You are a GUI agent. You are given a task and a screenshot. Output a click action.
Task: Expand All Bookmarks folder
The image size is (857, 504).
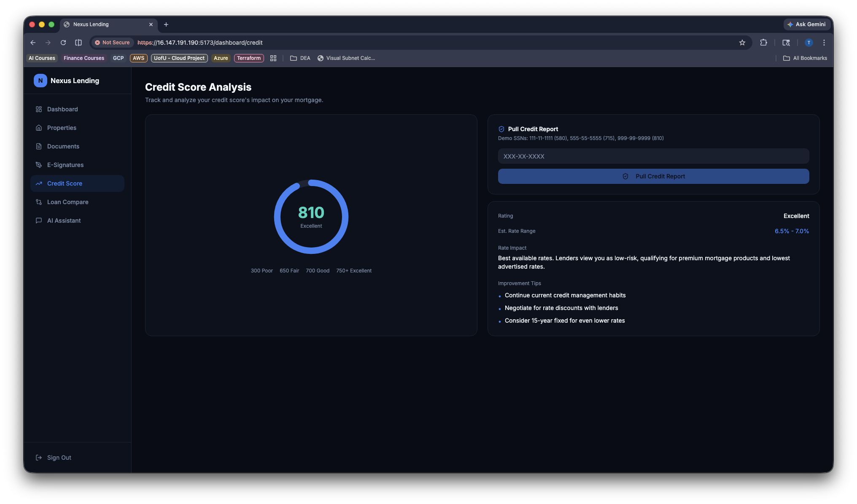tap(805, 58)
